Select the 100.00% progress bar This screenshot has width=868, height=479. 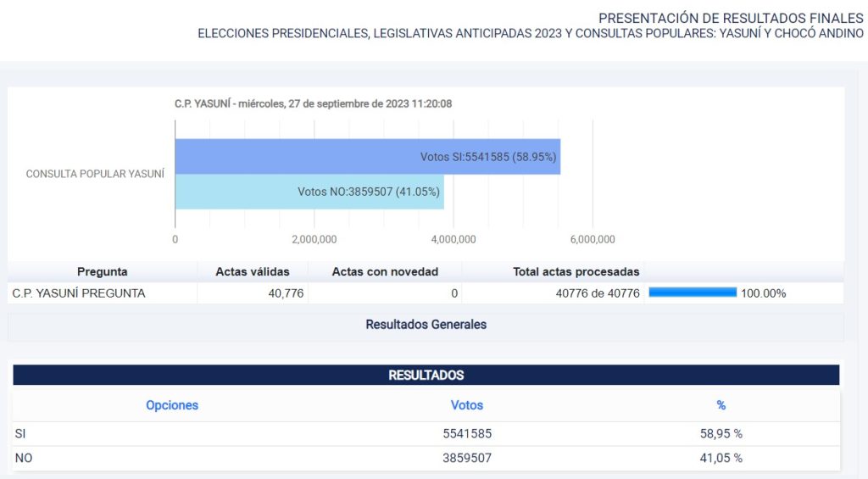693,292
